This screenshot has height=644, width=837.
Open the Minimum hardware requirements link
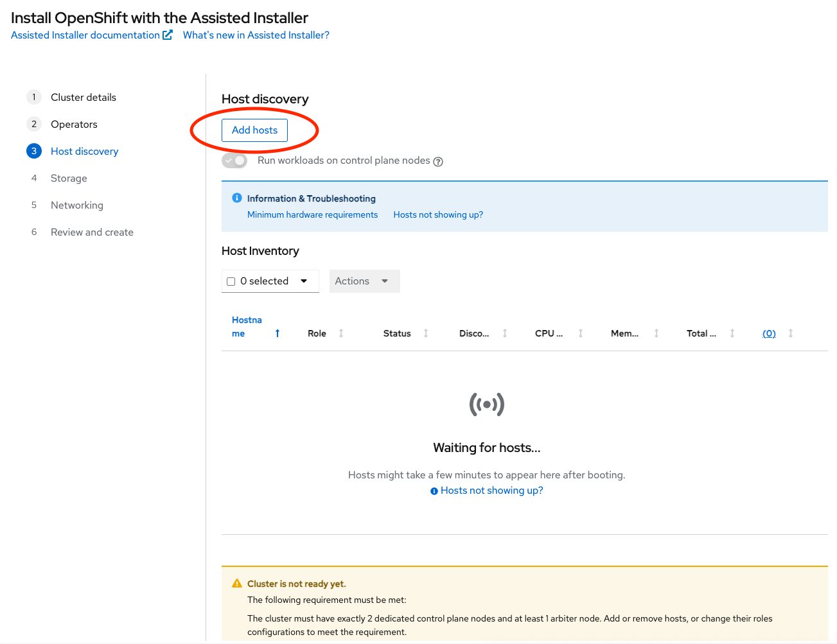pos(312,214)
